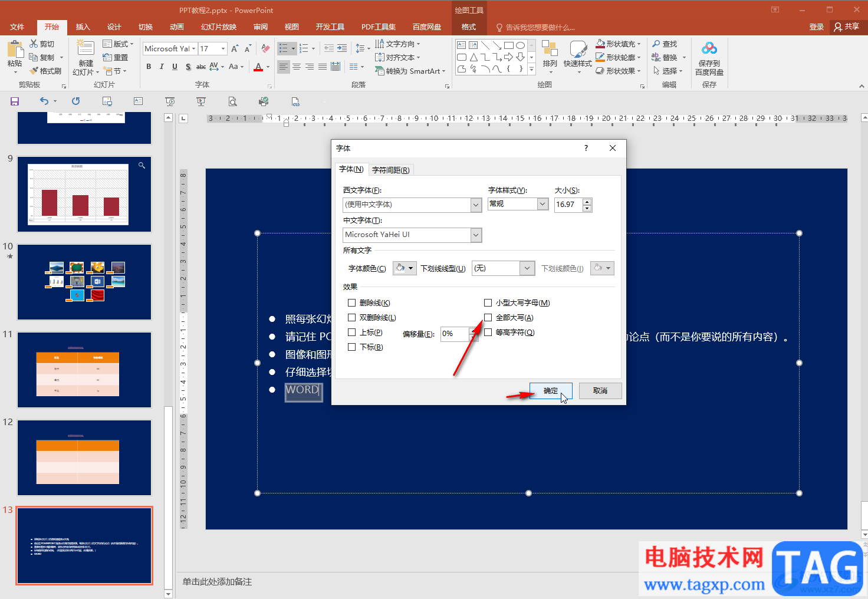The image size is (868, 599).
Task: Save to Baidu Netdisk (保存到百度网盘)
Action: coord(709,58)
